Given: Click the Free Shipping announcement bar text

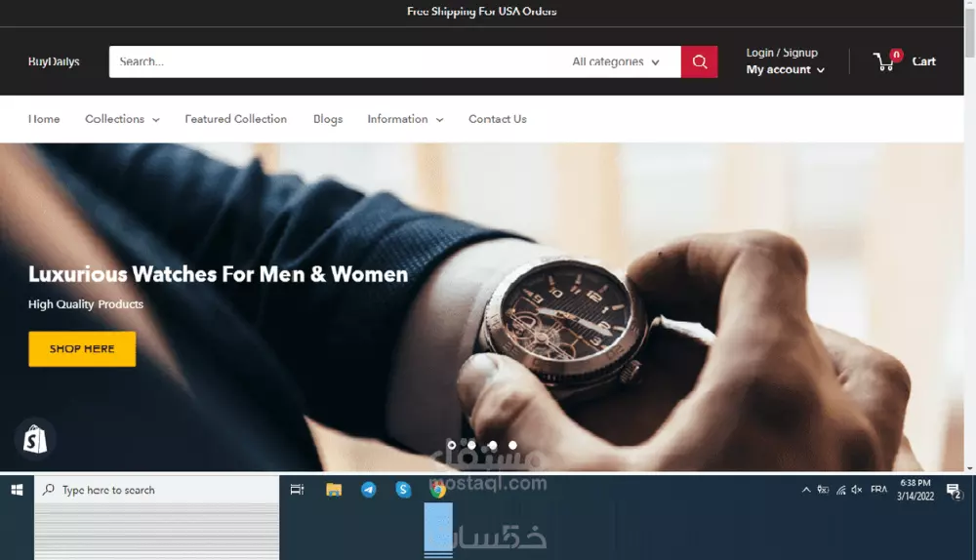Looking at the screenshot, I should tap(482, 11).
